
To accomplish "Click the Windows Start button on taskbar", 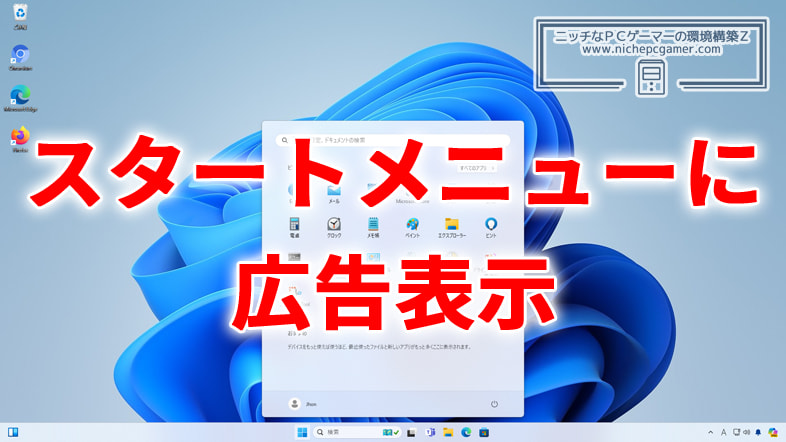I will 300,432.
